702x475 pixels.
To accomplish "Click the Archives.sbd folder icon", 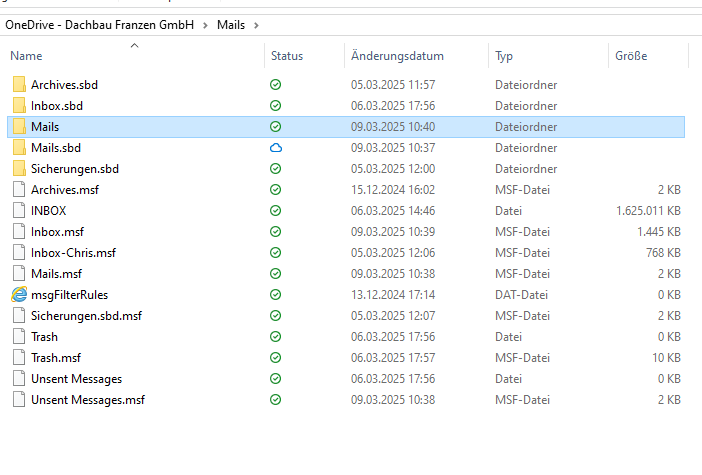I will [19, 85].
